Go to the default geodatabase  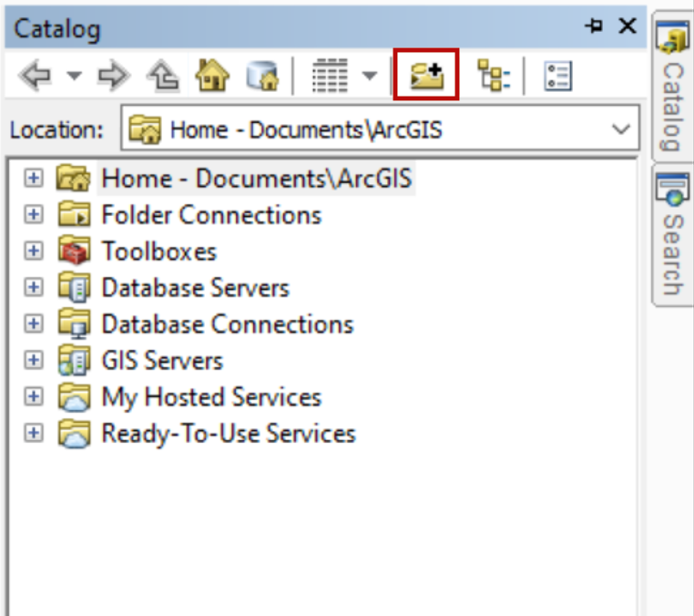click(261, 77)
